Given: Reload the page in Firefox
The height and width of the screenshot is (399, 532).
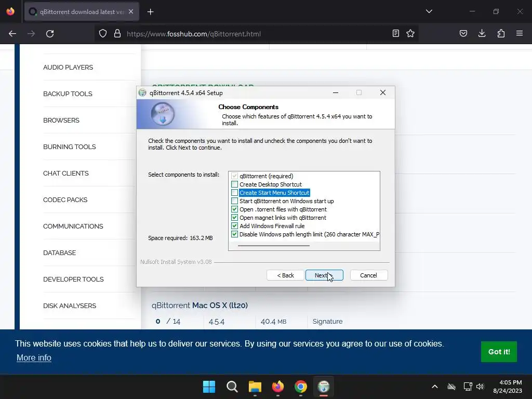Looking at the screenshot, I should pos(50,34).
